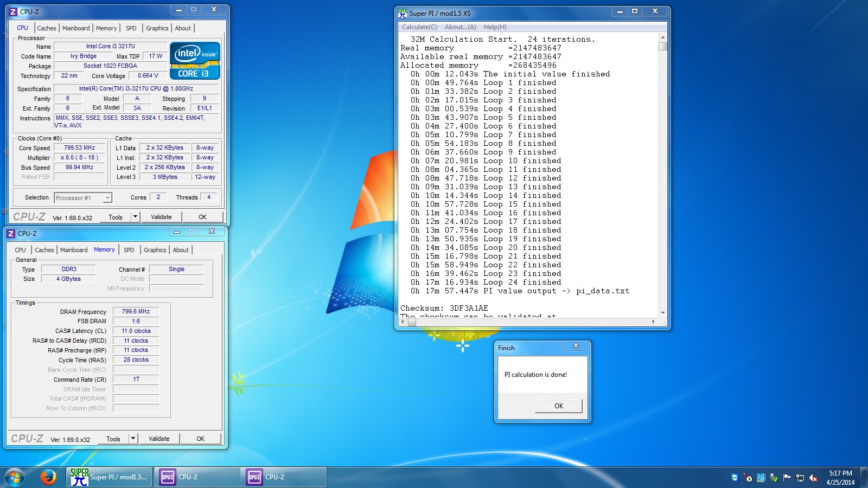Image resolution: width=868 pixels, height=488 pixels.
Task: Click the CPU-Z Z icon in top window title
Action: [13, 11]
